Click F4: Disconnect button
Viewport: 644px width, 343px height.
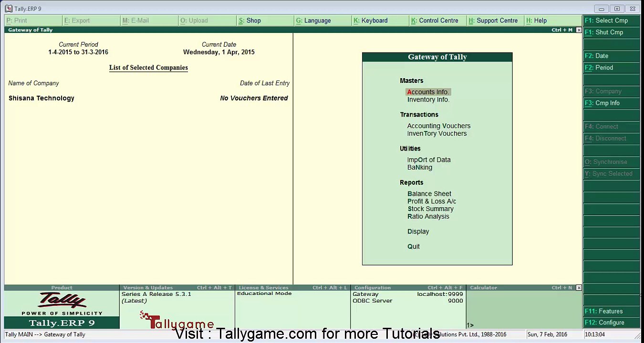[611, 138]
